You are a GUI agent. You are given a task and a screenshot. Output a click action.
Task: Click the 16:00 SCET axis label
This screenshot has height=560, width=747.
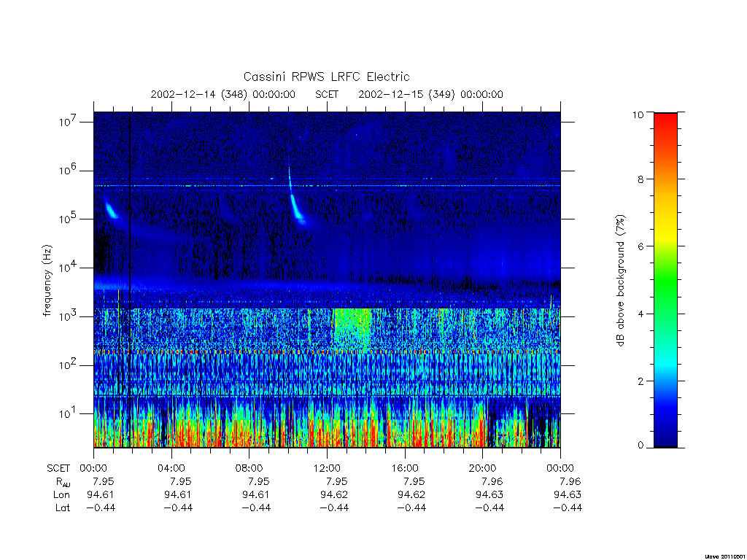point(405,468)
